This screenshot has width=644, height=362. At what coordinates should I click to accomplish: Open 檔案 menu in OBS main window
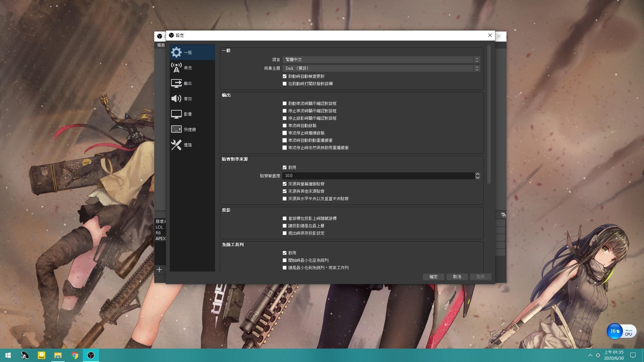coord(161,45)
